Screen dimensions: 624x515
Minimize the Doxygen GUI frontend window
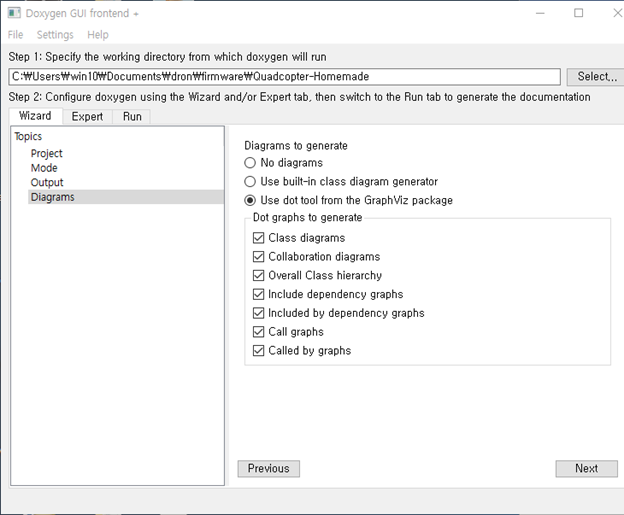pyautogui.click(x=540, y=13)
